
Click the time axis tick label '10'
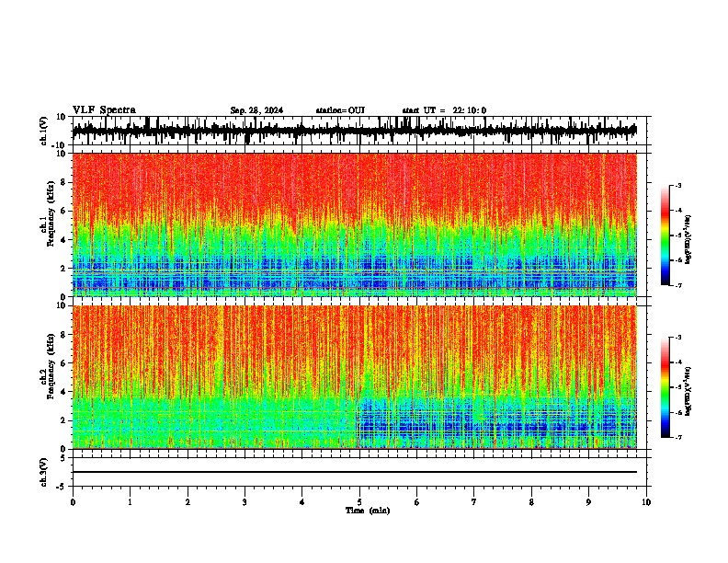pyautogui.click(x=646, y=502)
